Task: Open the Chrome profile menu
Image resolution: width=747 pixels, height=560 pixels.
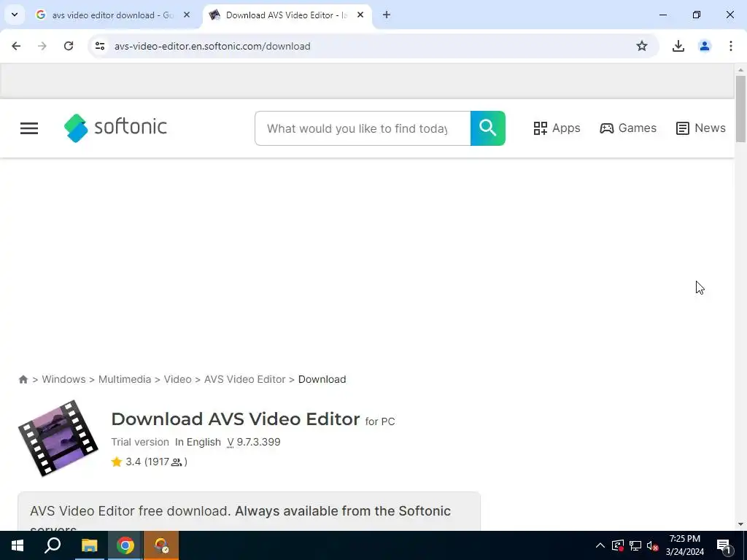Action: [x=705, y=46]
